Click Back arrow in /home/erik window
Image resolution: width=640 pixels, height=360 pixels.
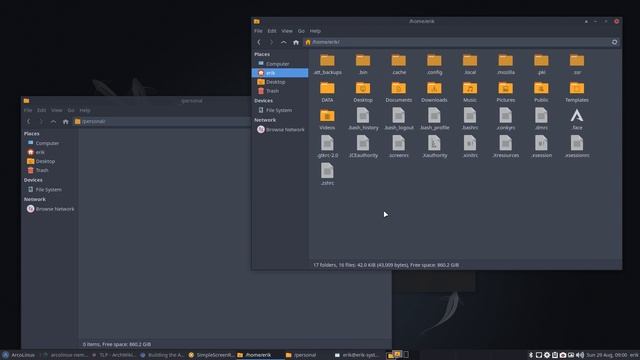click(x=259, y=42)
